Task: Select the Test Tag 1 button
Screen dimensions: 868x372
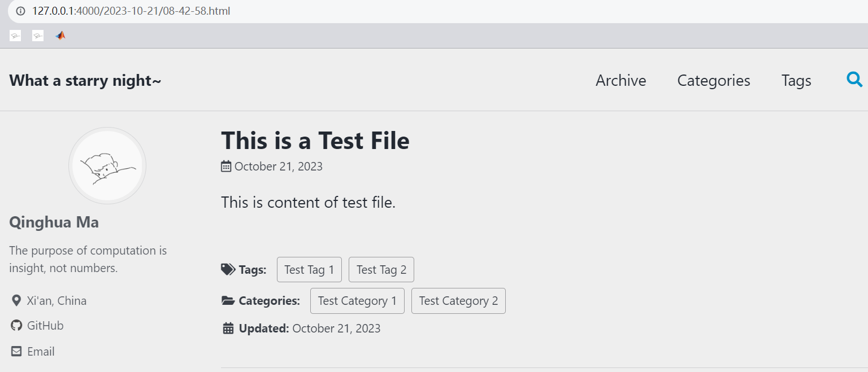Action: [309, 270]
